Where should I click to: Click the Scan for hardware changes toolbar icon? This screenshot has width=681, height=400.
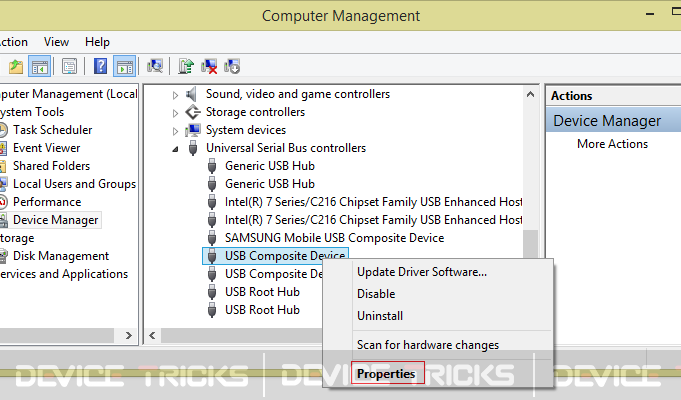155,66
